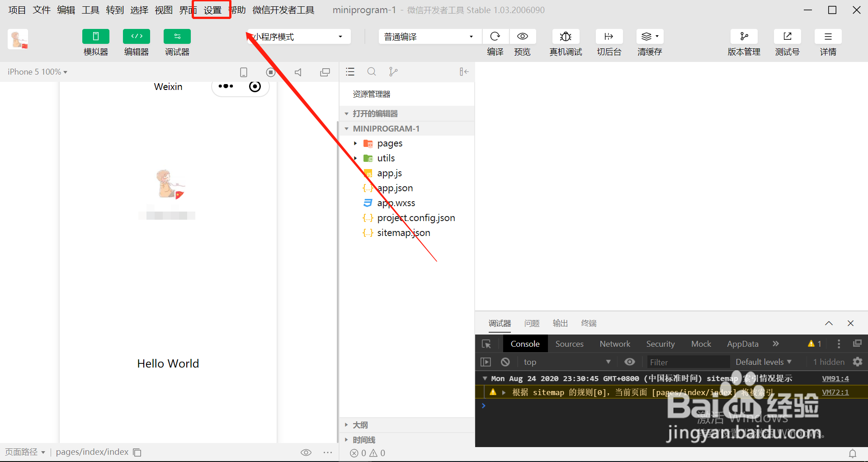Image resolution: width=868 pixels, height=462 pixels.
Task: Click the console Filter input field
Action: coord(688,362)
